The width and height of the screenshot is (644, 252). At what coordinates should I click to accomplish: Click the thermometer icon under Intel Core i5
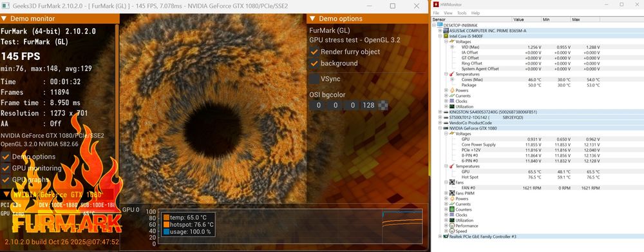click(x=452, y=74)
